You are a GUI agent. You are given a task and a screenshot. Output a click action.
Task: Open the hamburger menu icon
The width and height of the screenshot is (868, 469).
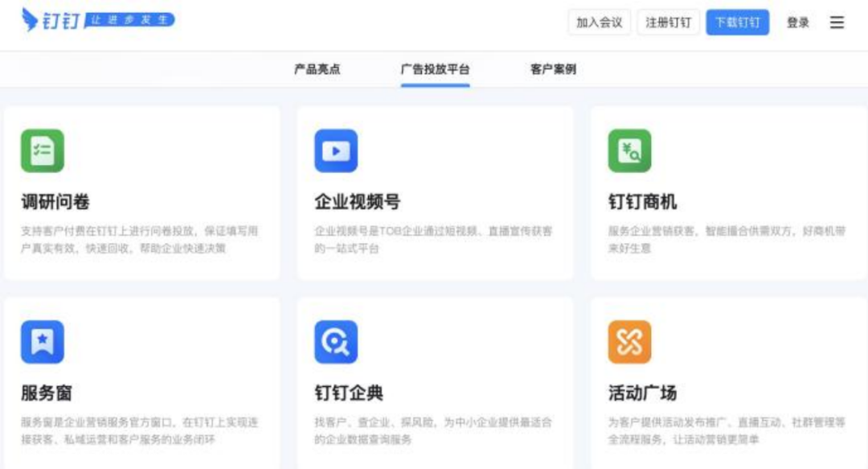pos(837,23)
